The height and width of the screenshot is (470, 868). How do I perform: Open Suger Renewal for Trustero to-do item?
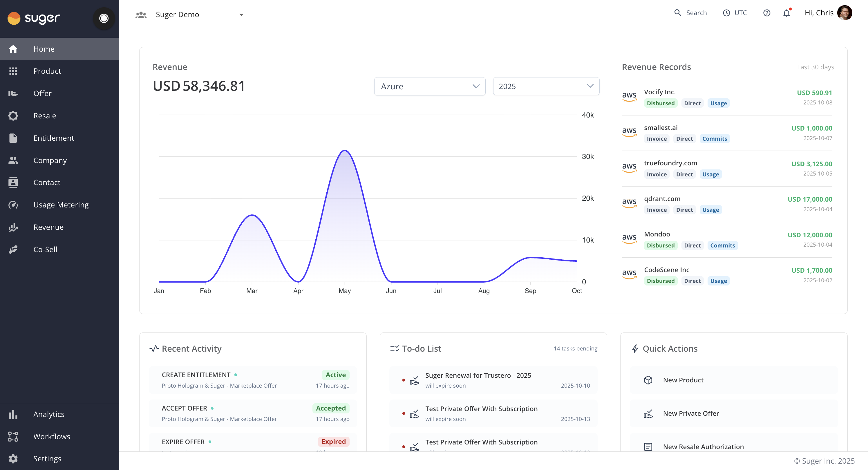click(x=478, y=375)
